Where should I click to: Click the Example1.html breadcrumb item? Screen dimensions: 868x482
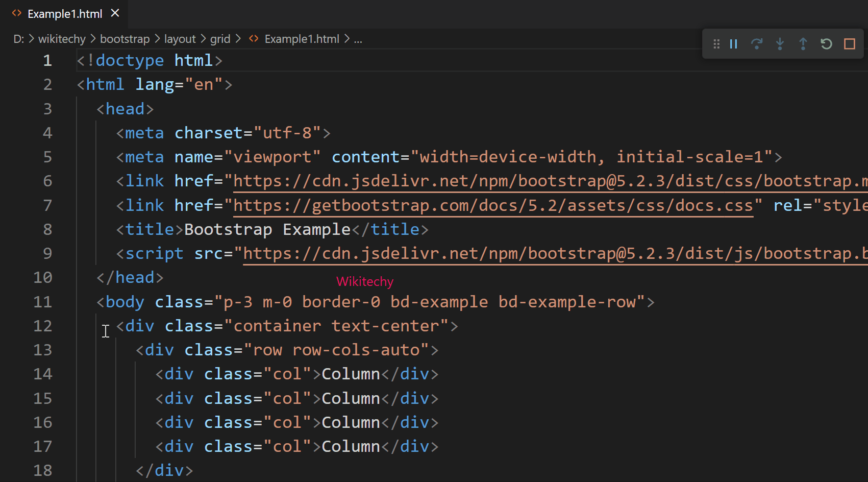[302, 39]
